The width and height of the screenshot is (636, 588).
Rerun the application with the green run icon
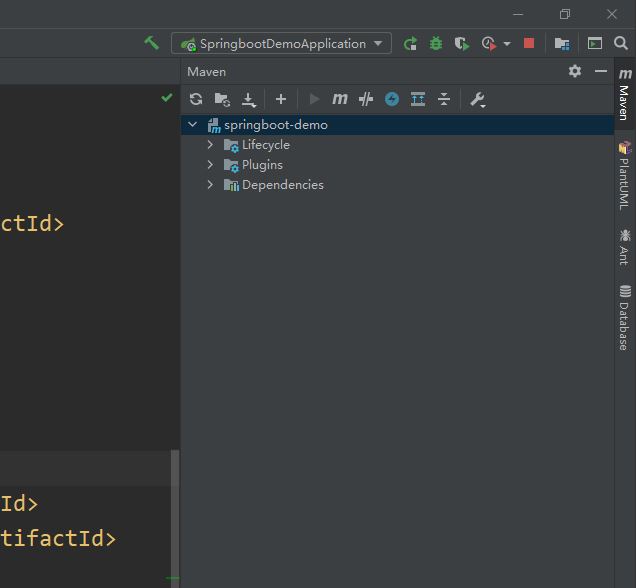click(x=410, y=44)
